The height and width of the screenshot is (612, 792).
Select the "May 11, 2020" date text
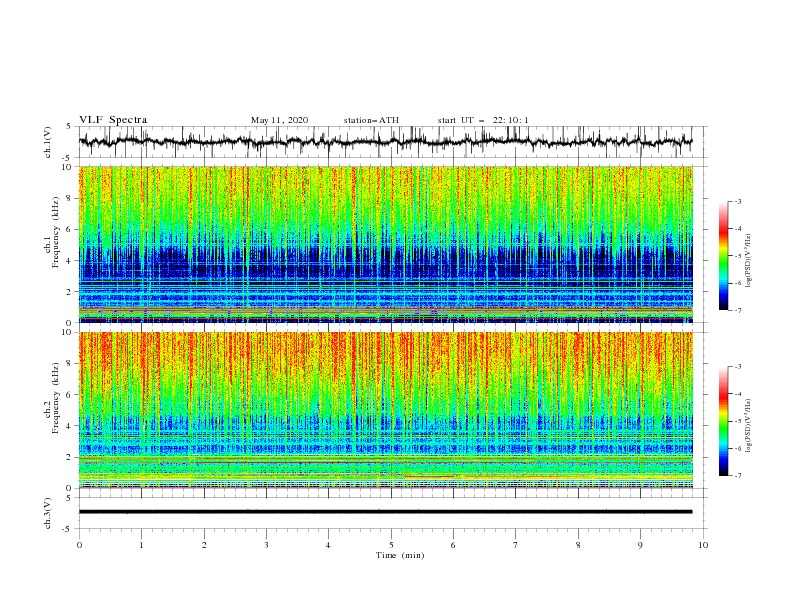pyautogui.click(x=279, y=120)
